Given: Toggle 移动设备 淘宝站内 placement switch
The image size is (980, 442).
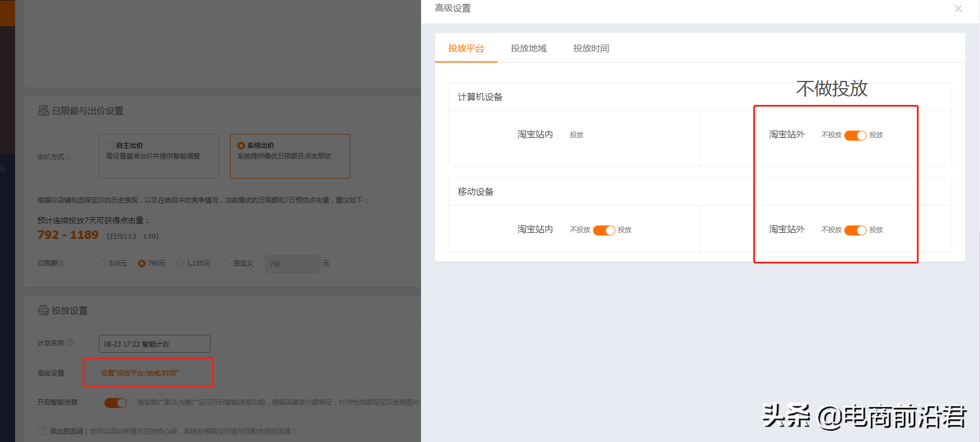Looking at the screenshot, I should coord(604,230).
